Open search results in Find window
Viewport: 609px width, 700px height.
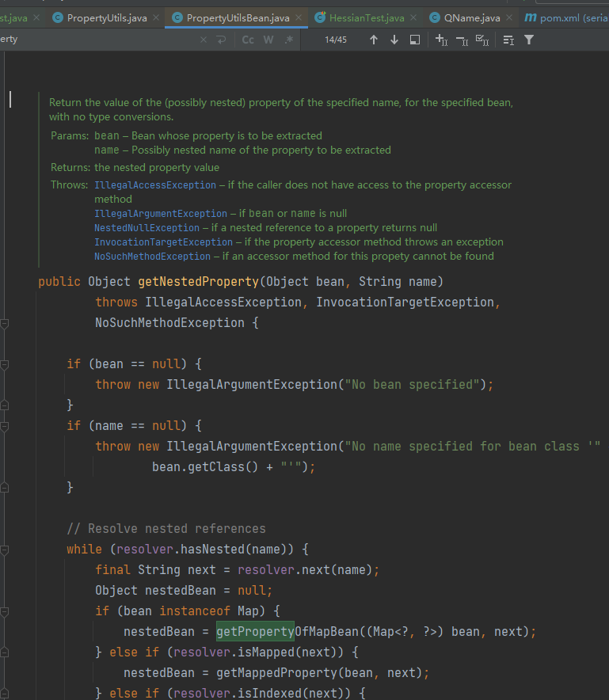click(x=415, y=40)
